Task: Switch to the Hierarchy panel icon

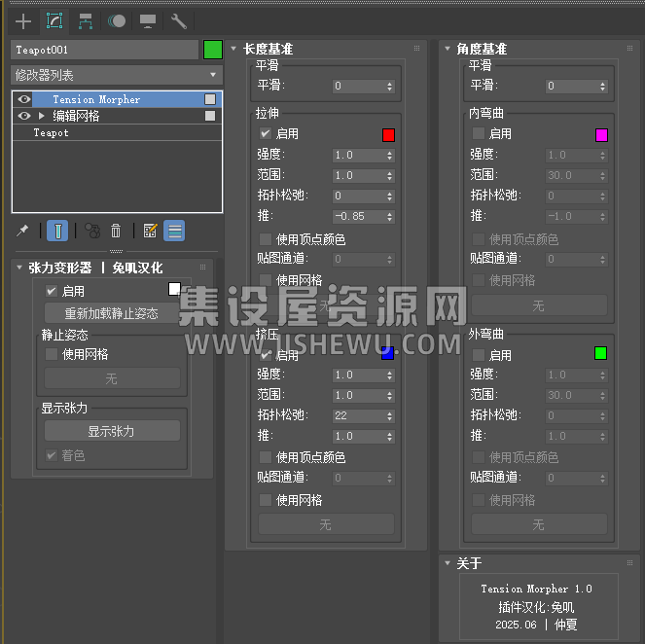Action: (86, 20)
